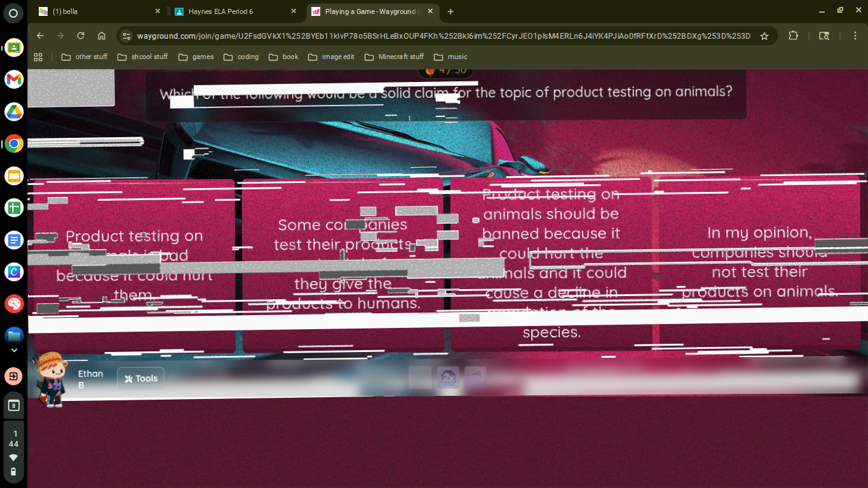Open Gmail from the shelf
This screenshot has width=868, height=488.
[x=14, y=79]
